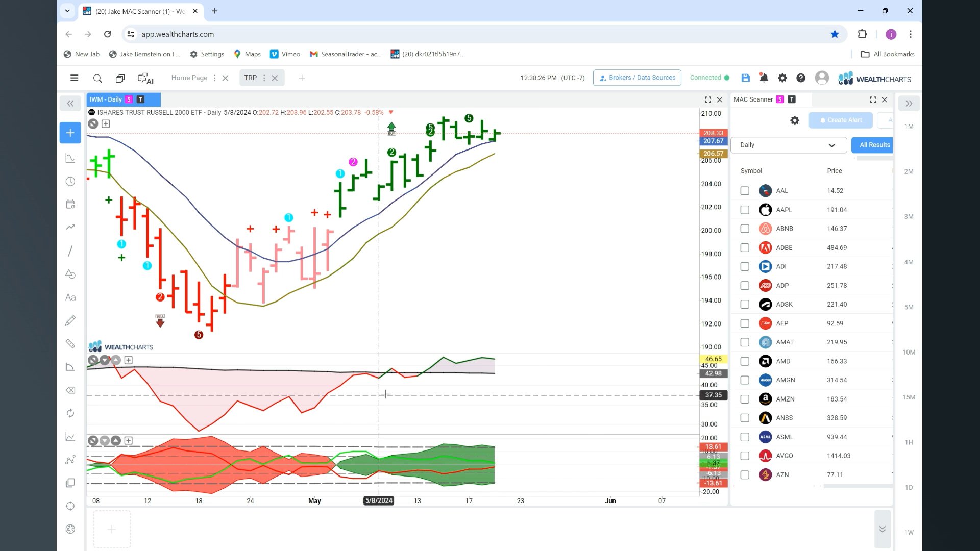The image size is (980, 551).
Task: Check the ADBE checkbox
Action: pos(745,247)
